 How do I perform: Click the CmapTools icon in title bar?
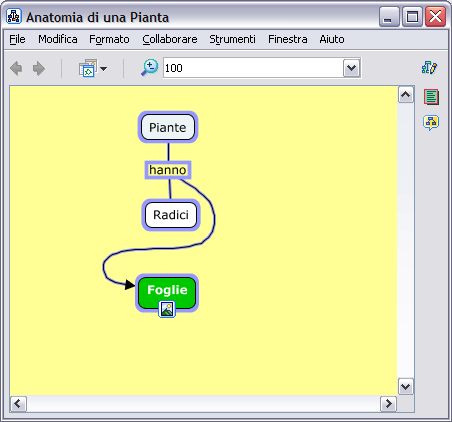coord(14,16)
